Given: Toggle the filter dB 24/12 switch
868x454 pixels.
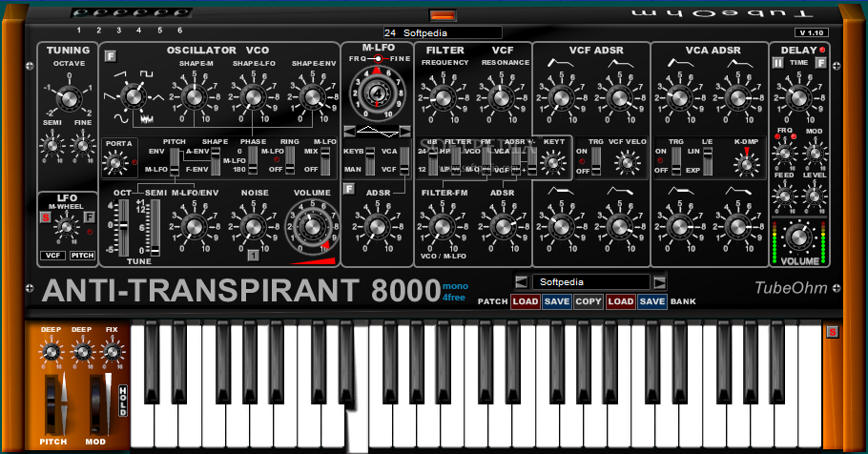Looking at the screenshot, I should (x=432, y=160).
